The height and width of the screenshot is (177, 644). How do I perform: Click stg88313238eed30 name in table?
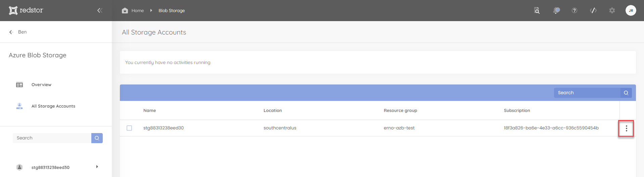[x=164, y=128]
